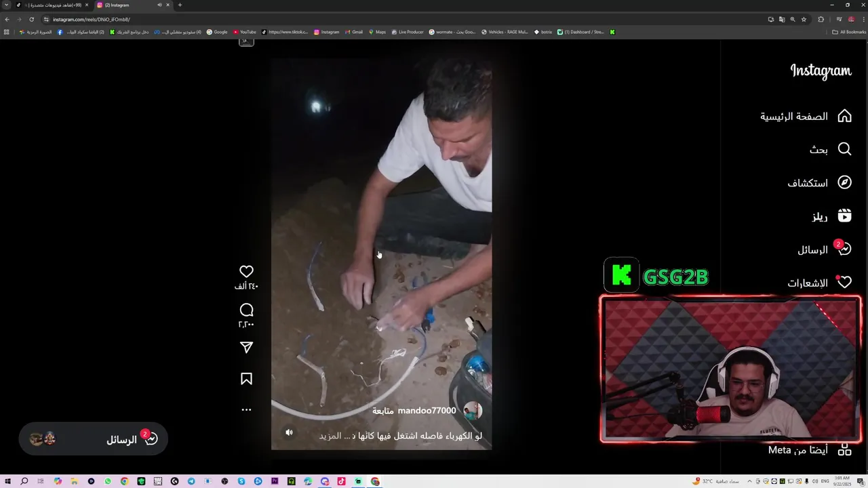The image size is (868, 488).
Task: Save the reel with bookmark icon
Action: (246, 379)
